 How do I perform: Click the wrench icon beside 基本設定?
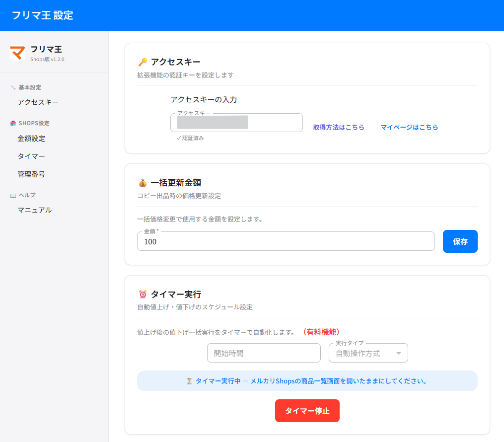(13, 87)
